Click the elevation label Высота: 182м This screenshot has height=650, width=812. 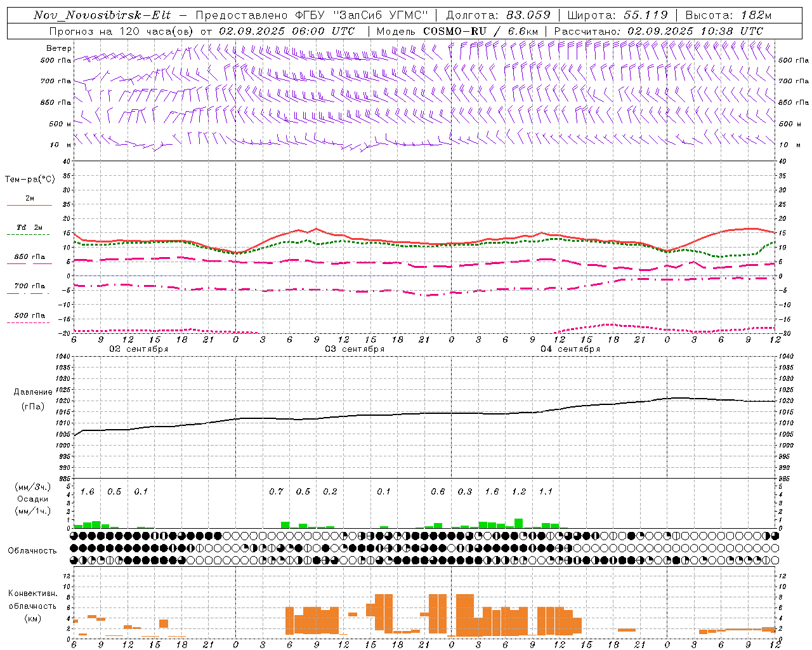coord(728,15)
